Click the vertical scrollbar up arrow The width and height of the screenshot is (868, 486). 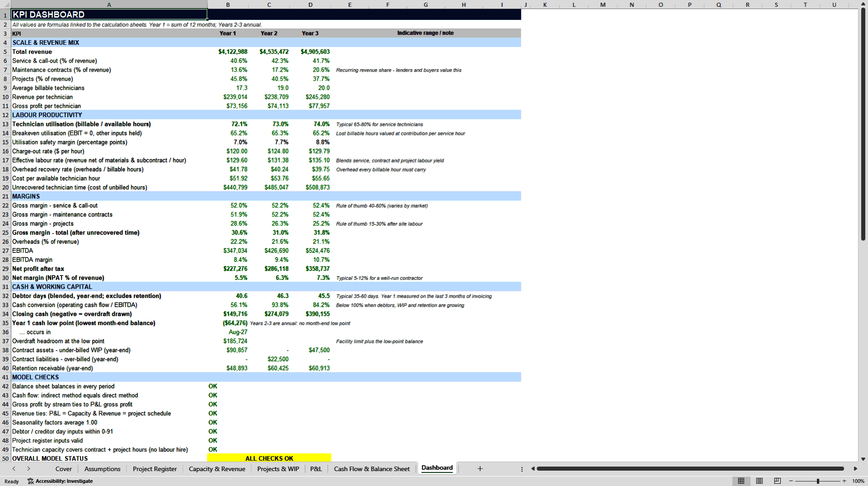click(863, 5)
